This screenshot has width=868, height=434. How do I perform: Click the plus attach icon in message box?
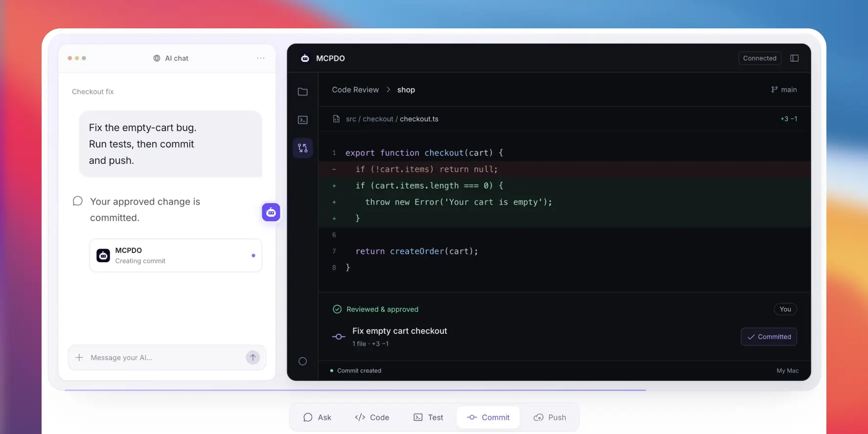[79, 358]
